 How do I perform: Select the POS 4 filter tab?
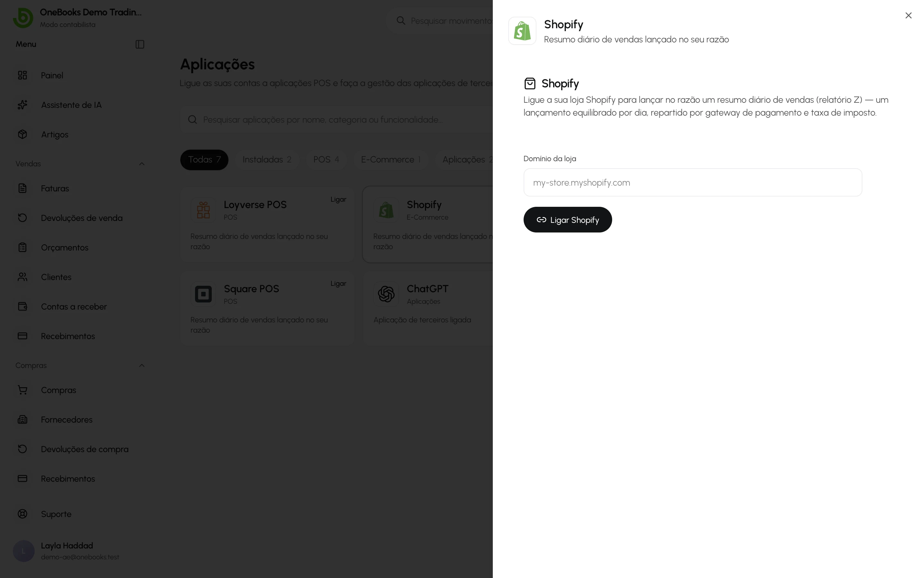tap(326, 159)
